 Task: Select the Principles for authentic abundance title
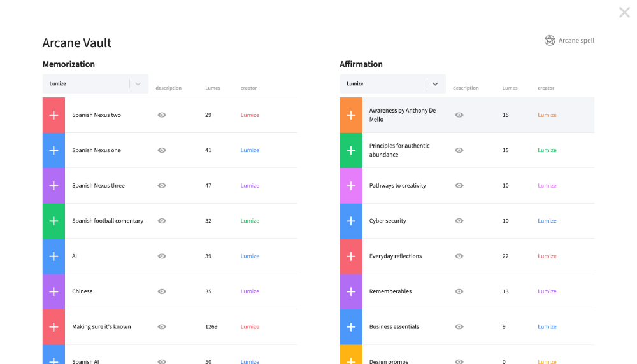point(399,150)
